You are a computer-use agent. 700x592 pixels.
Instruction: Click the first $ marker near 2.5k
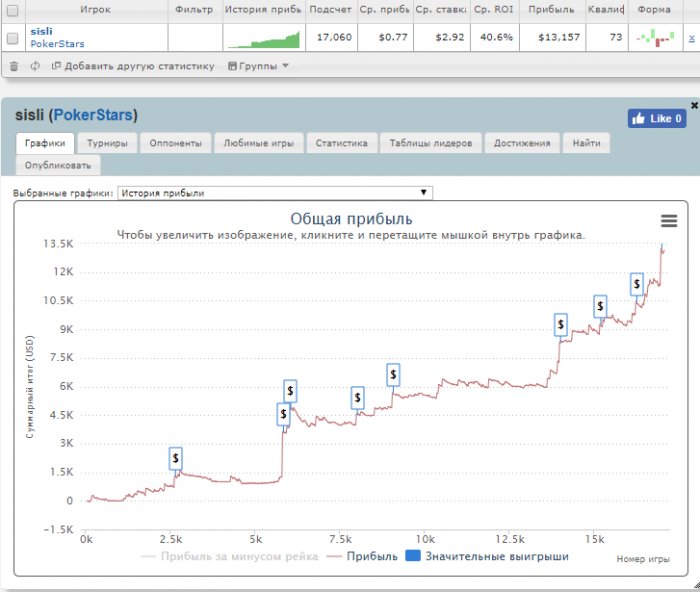point(176,458)
